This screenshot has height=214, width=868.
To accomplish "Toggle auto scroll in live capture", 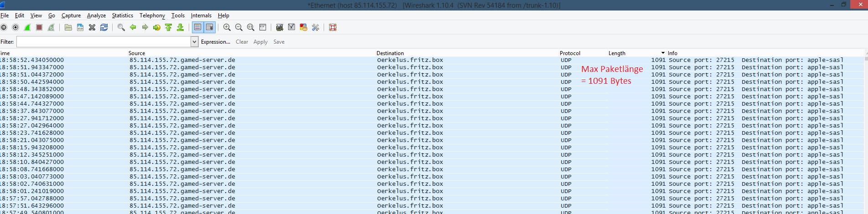I will pyautogui.click(x=209, y=27).
